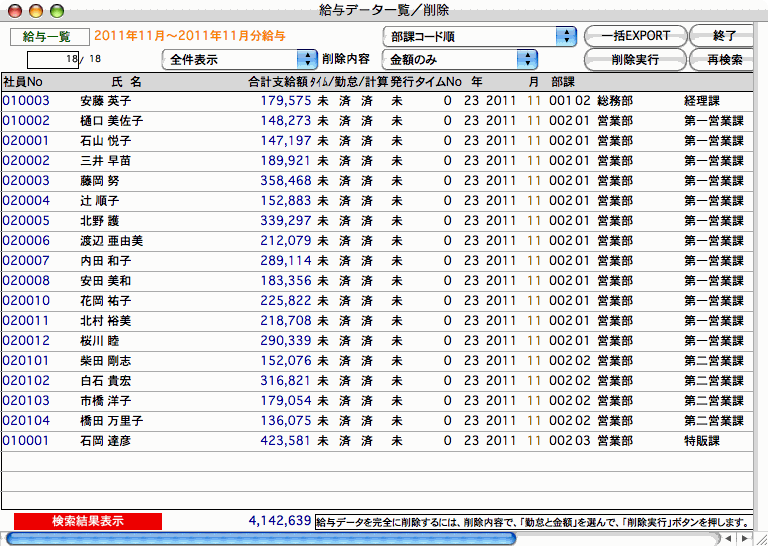
Task: Click the red 検索結果表示 indicator
Action: pyautogui.click(x=88, y=521)
